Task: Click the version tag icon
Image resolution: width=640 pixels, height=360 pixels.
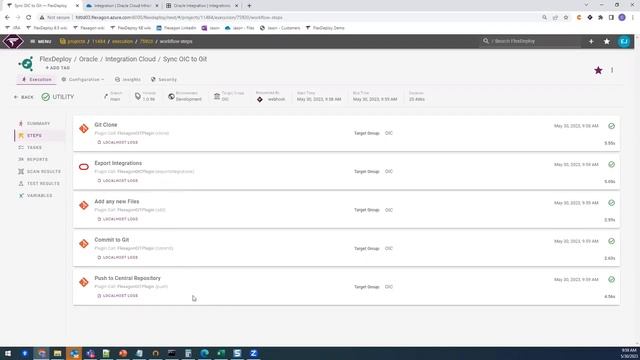Action: coord(138,96)
